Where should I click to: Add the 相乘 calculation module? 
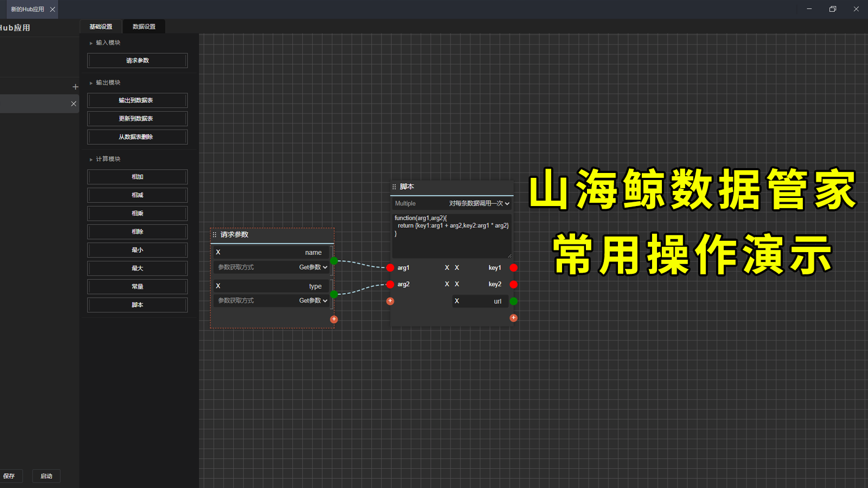(x=137, y=214)
